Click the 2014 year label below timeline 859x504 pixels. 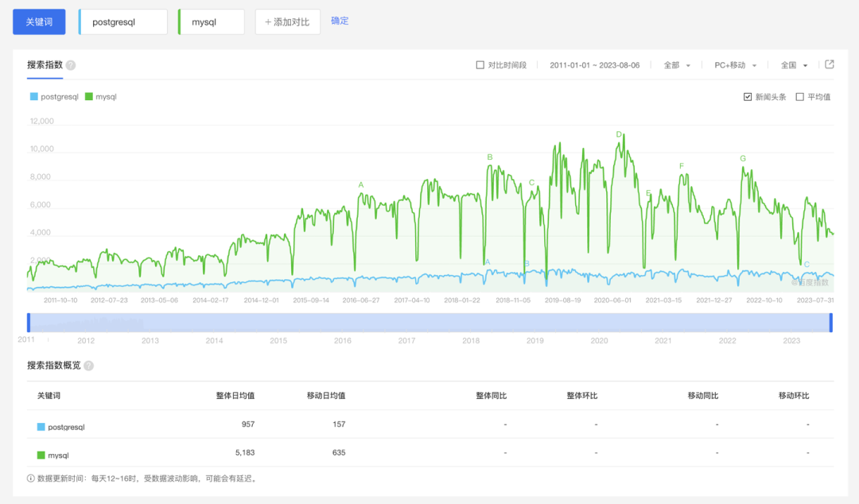click(214, 341)
